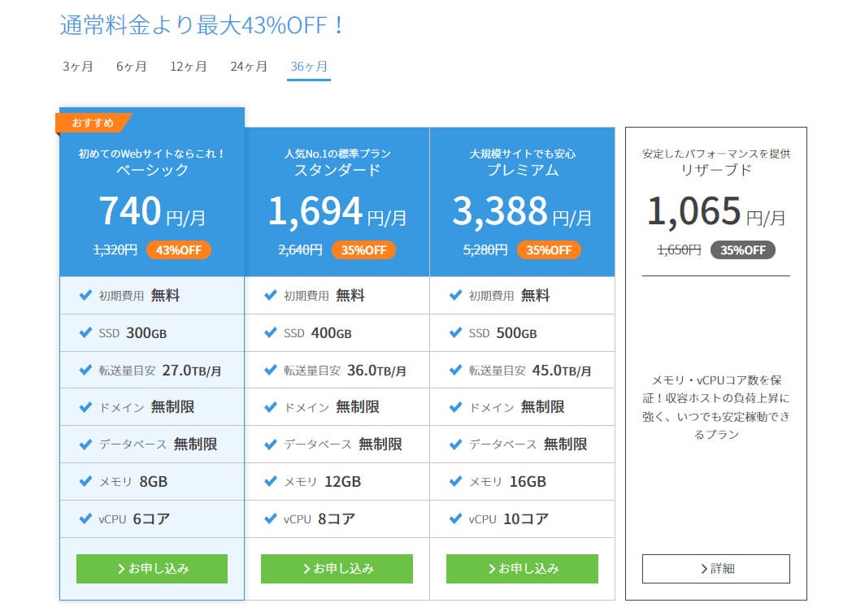Click 人気No.1の標準プラン tagline

pyautogui.click(x=337, y=154)
